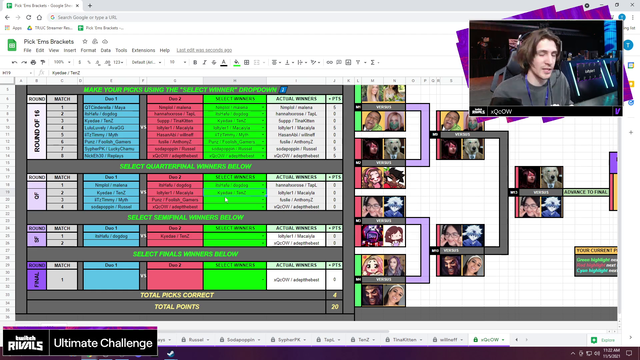Open Apps bookmark shortcut
This screenshot has height=360, width=640.
[13, 28]
